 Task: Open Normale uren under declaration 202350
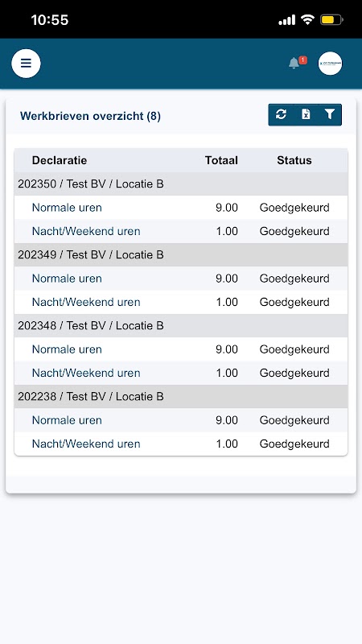click(67, 208)
